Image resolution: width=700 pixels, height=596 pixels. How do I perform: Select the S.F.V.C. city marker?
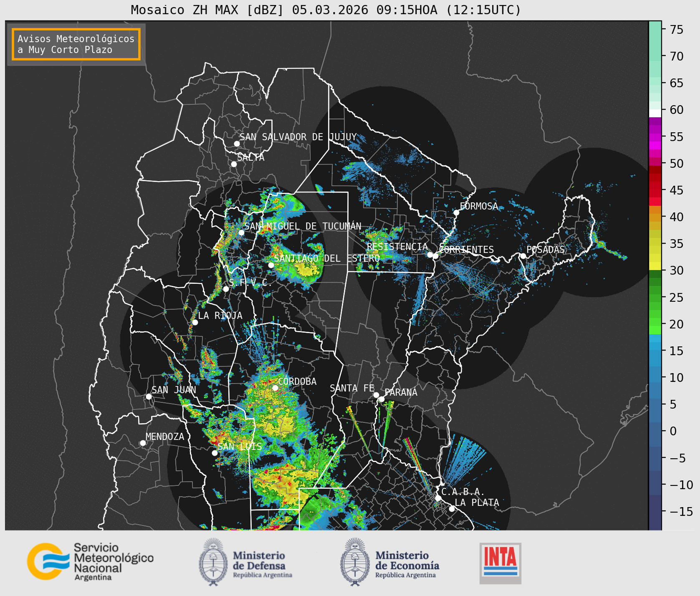pos(226,289)
